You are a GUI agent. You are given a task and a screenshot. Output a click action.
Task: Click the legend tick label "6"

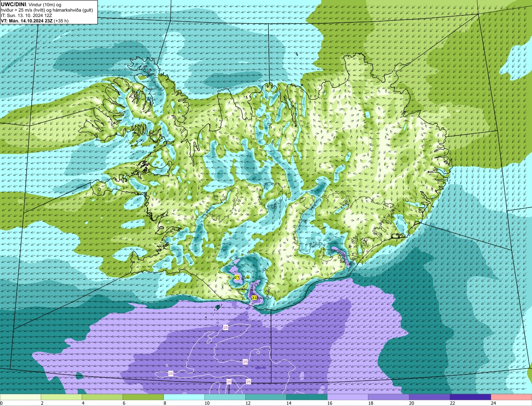(123, 403)
